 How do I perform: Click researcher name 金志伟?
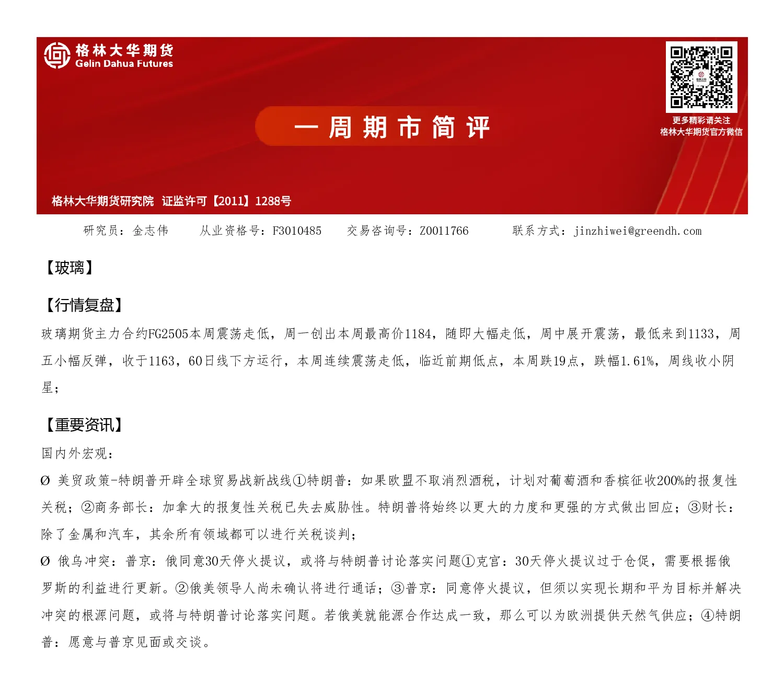pos(151,231)
